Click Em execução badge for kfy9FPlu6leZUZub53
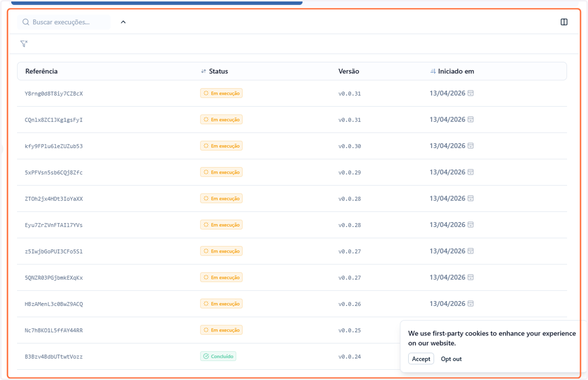This screenshot has height=380, width=588. [x=221, y=146]
